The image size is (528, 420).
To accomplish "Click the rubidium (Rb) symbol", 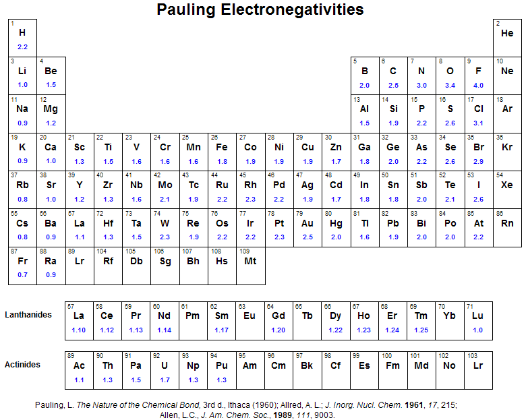I will [x=22, y=185].
